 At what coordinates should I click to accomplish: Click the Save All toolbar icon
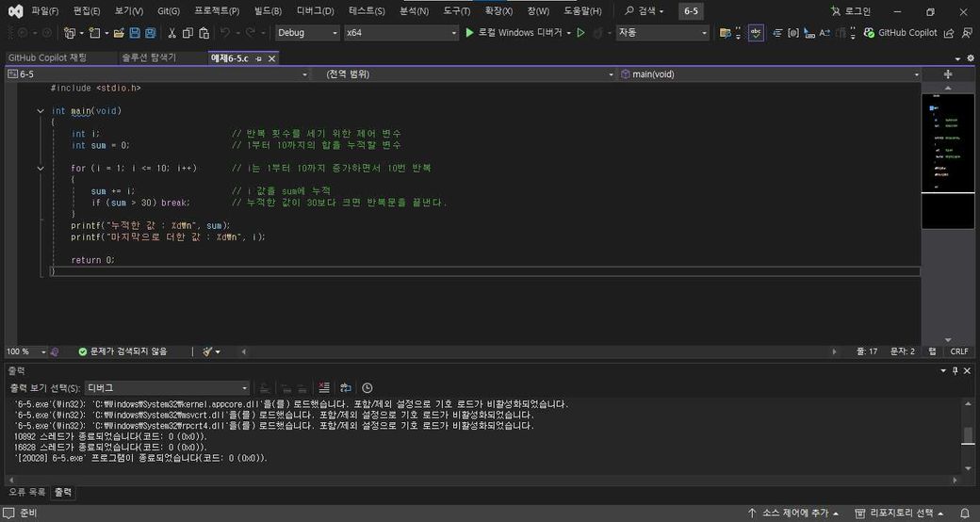pos(151,33)
